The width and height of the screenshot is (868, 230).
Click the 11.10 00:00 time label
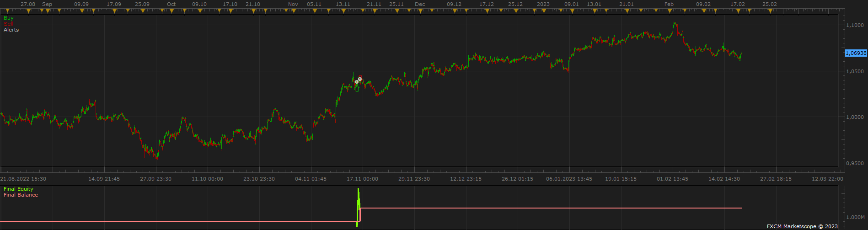(207, 179)
